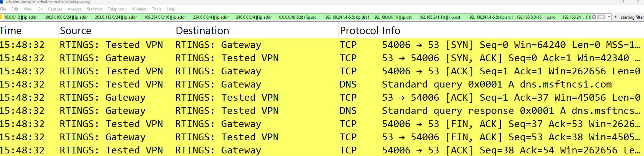
Task: Click the plus icon to add filter button
Action: tap(615, 17)
